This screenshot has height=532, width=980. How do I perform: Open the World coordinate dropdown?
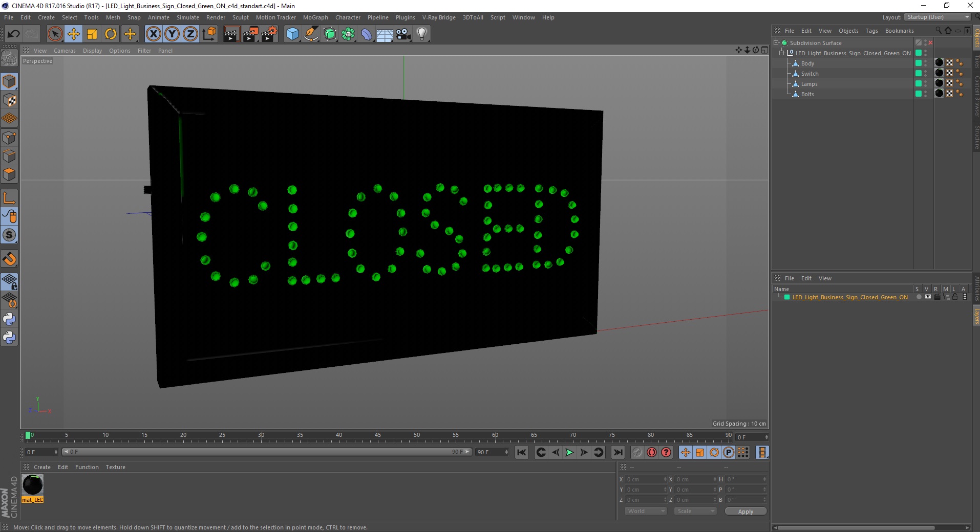tap(646, 511)
